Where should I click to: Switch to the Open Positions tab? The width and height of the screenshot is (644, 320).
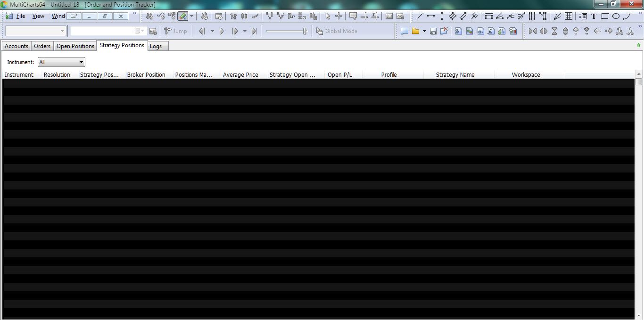(x=75, y=46)
